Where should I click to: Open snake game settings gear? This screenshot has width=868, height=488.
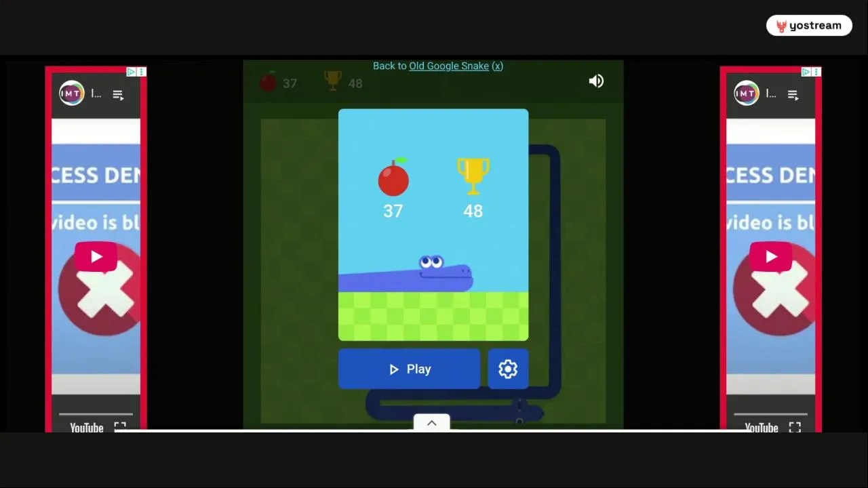coord(508,369)
